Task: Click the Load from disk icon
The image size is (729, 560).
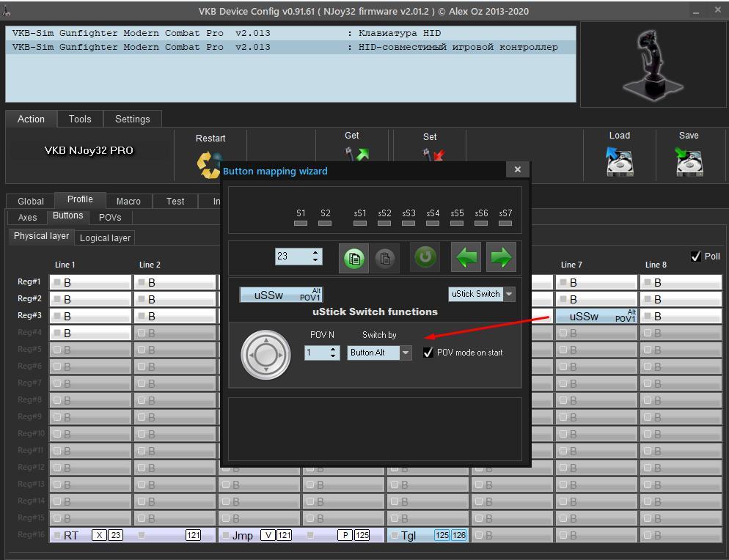Action: pos(619,162)
